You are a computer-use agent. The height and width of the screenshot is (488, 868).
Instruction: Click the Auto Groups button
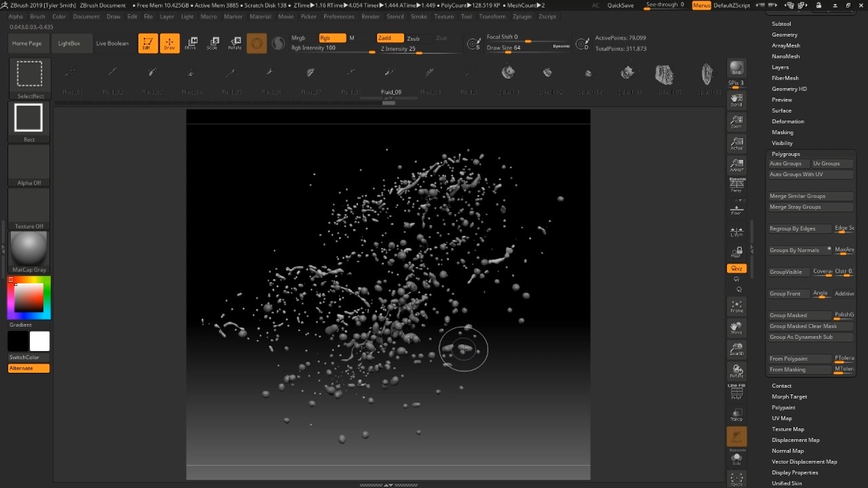[787, 163]
